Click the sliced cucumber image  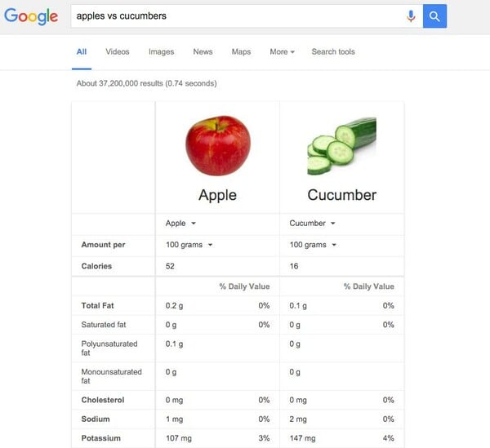pyautogui.click(x=342, y=146)
